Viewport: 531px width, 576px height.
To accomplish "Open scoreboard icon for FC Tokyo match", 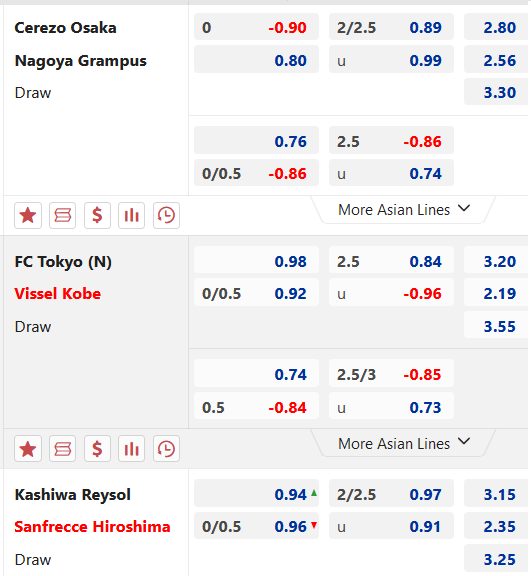I will 62,449.
